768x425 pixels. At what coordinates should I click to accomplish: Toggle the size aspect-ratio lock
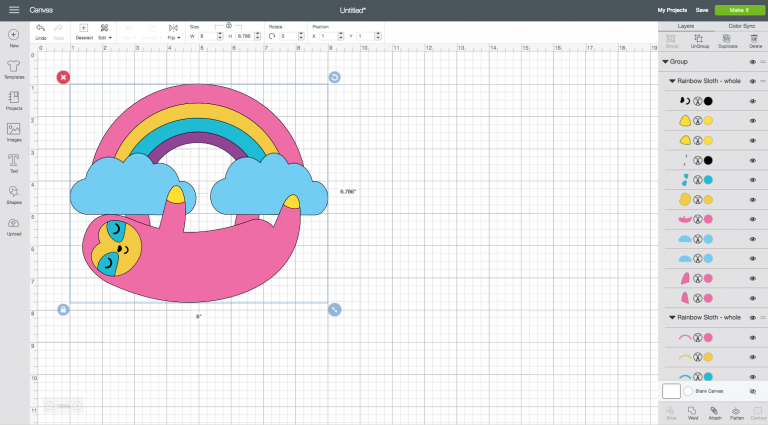click(x=229, y=25)
